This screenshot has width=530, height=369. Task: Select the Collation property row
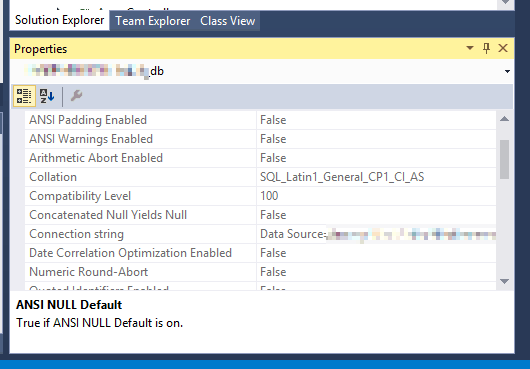[x=260, y=177]
